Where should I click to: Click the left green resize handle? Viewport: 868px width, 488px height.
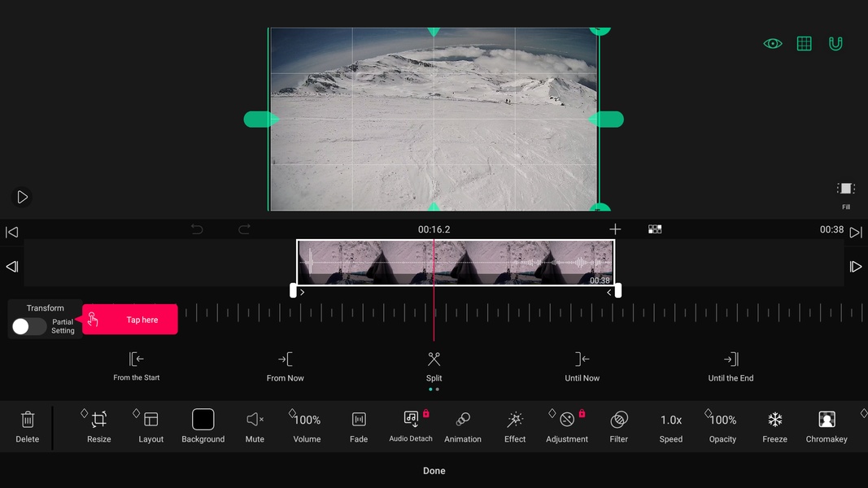pyautogui.click(x=260, y=119)
